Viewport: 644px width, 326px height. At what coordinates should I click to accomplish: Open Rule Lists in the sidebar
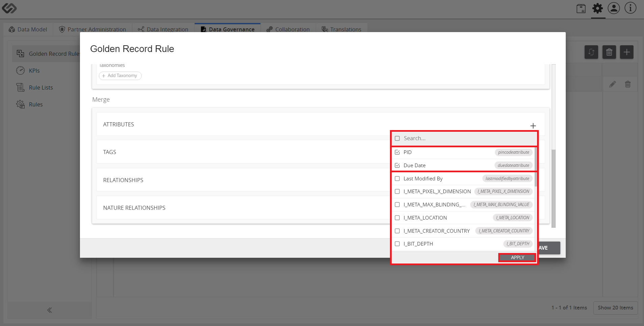coord(41,87)
